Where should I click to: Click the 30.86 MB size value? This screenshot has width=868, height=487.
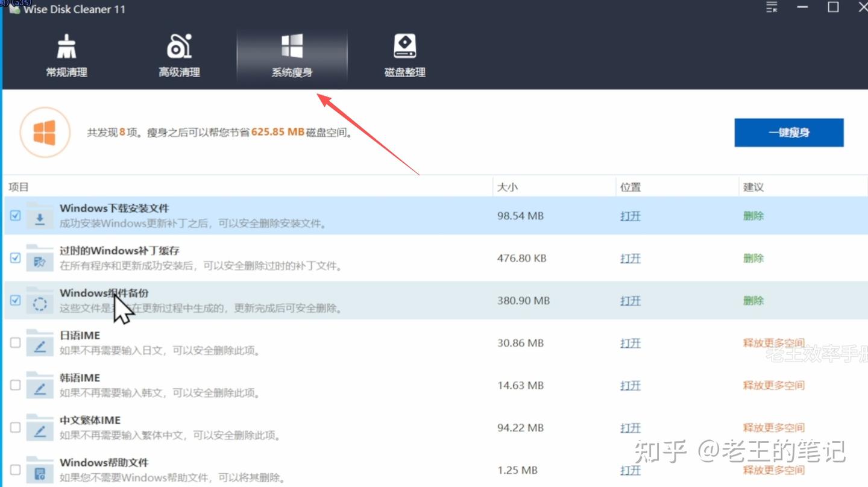tap(520, 343)
